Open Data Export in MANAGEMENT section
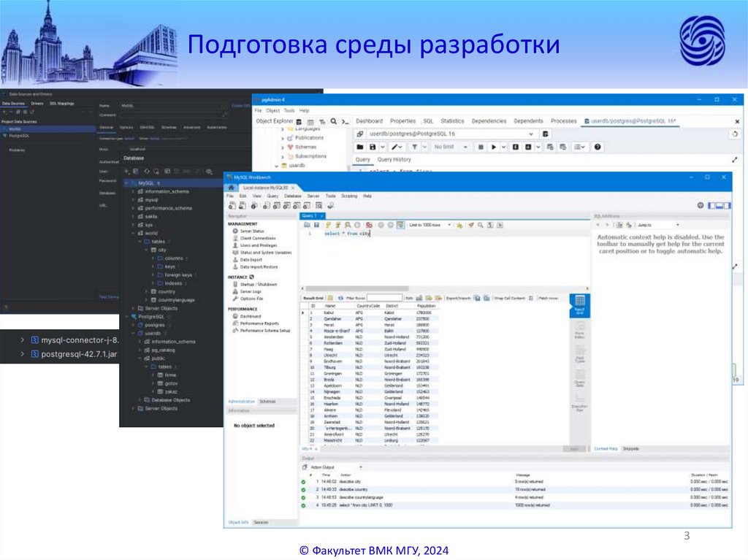Image resolution: width=748 pixels, height=560 pixels. [x=251, y=259]
